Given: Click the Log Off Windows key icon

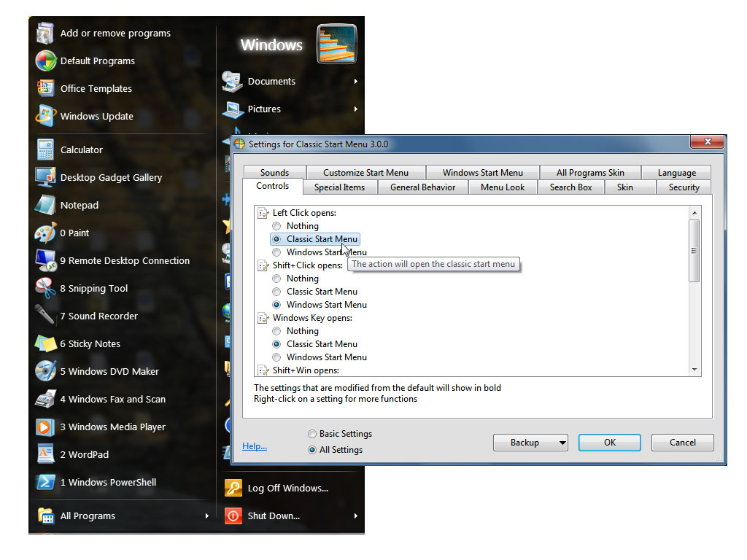Looking at the screenshot, I should point(233,489).
